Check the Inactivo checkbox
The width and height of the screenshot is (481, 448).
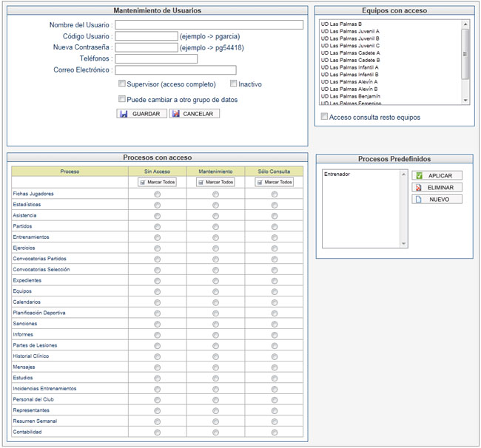[x=234, y=84]
